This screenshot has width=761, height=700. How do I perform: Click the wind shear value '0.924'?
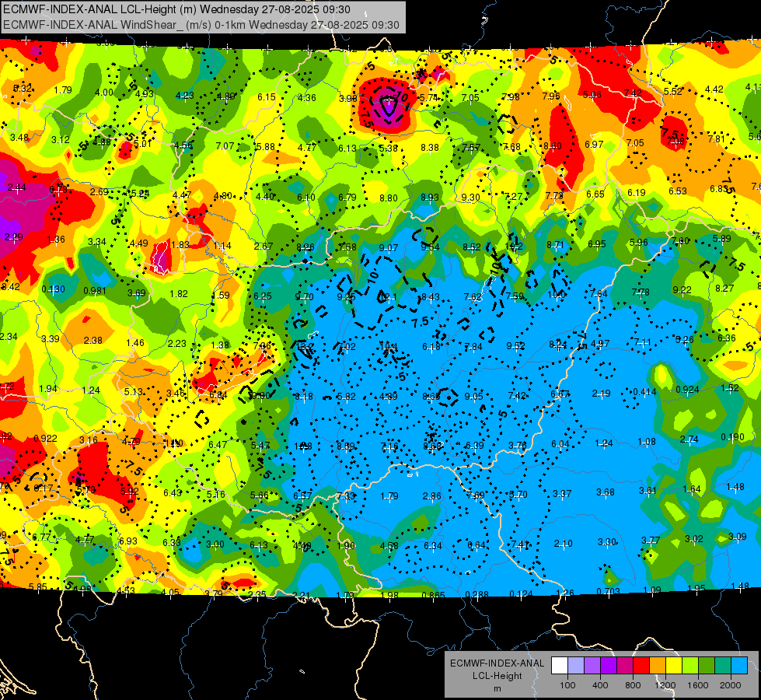pos(687,390)
